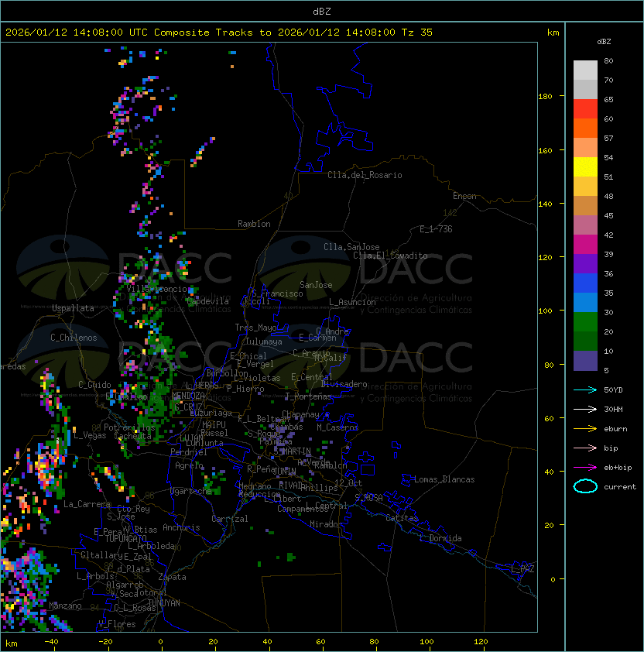The image size is (644, 652).
Task: Click the 'TUPUNGATO' map label
Action: point(125,539)
